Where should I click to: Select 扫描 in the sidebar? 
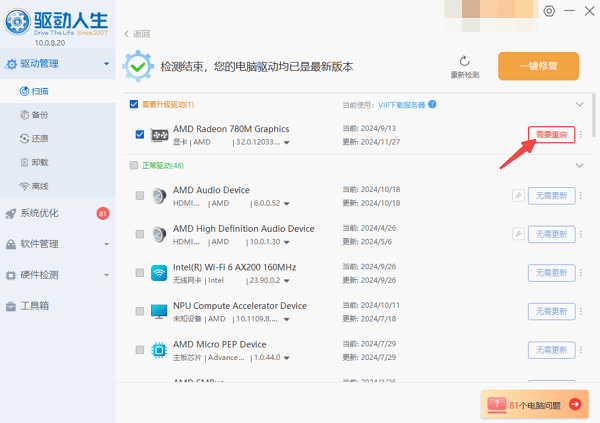[x=57, y=91]
